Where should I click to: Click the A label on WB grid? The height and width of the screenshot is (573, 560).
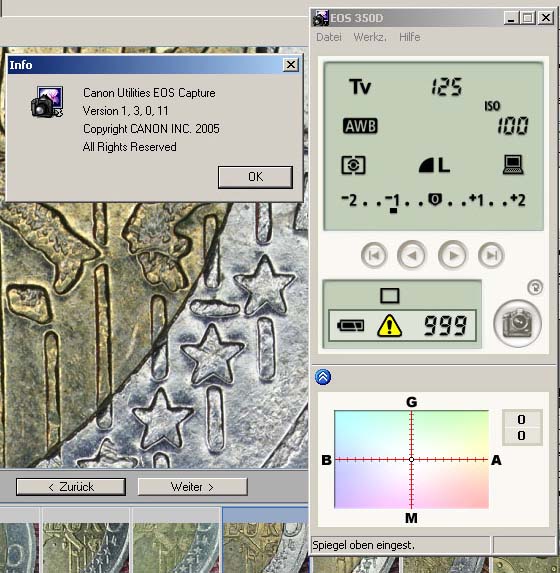point(496,460)
